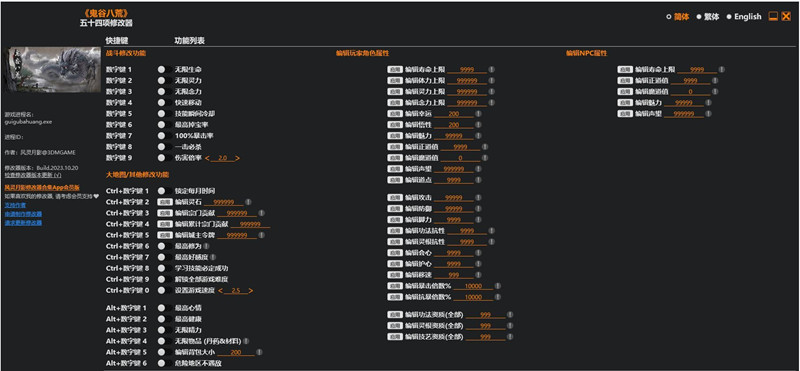
Task: Toggle 无限生命 switch on
Action: pyautogui.click(x=164, y=69)
